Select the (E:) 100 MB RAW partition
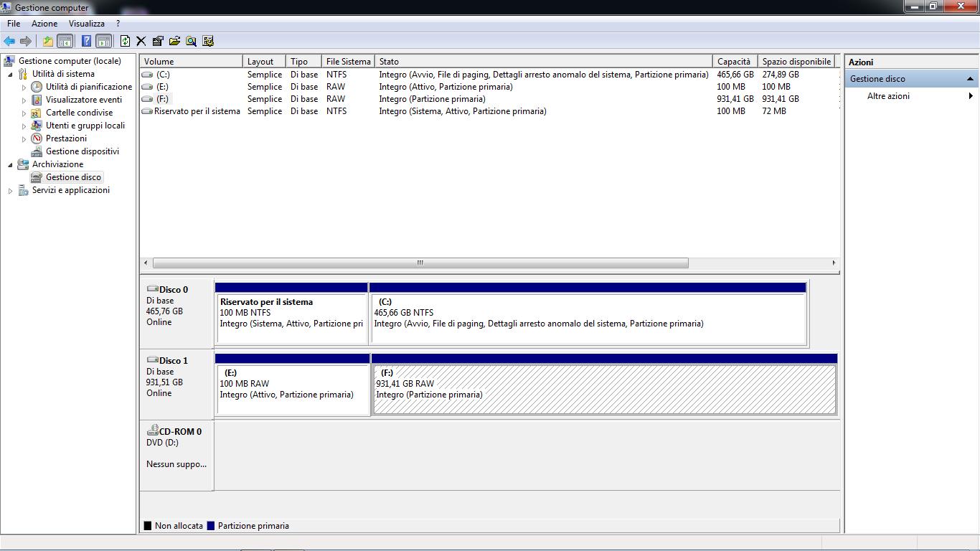This screenshot has height=551, width=980. point(293,385)
